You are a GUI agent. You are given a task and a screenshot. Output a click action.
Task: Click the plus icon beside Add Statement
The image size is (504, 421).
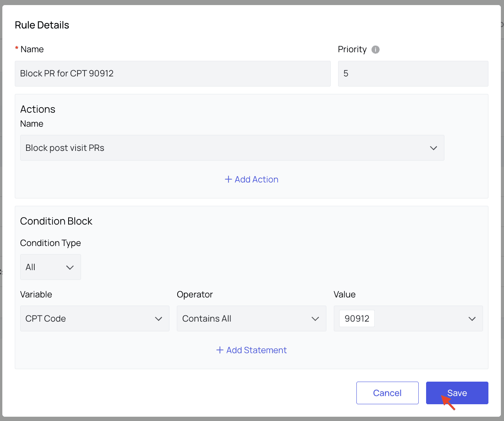tap(220, 350)
